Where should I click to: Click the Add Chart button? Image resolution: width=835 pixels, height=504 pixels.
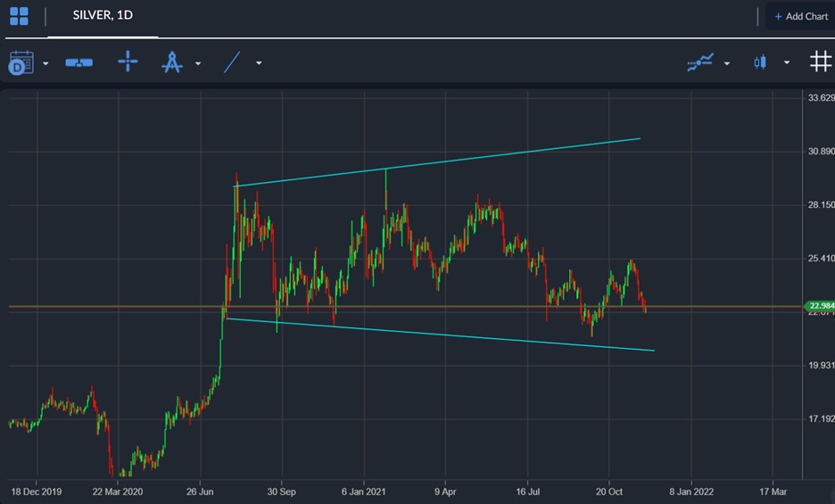tap(800, 16)
